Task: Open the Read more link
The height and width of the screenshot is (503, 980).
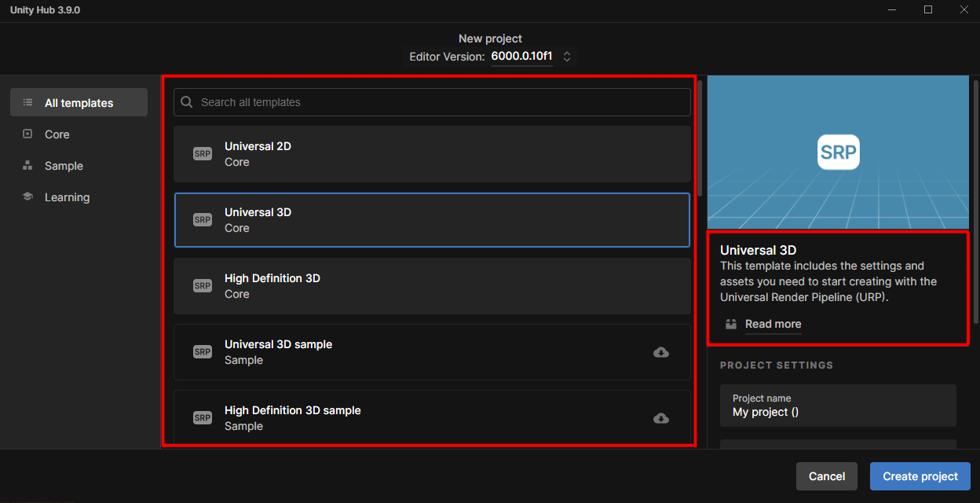Action: click(x=773, y=324)
